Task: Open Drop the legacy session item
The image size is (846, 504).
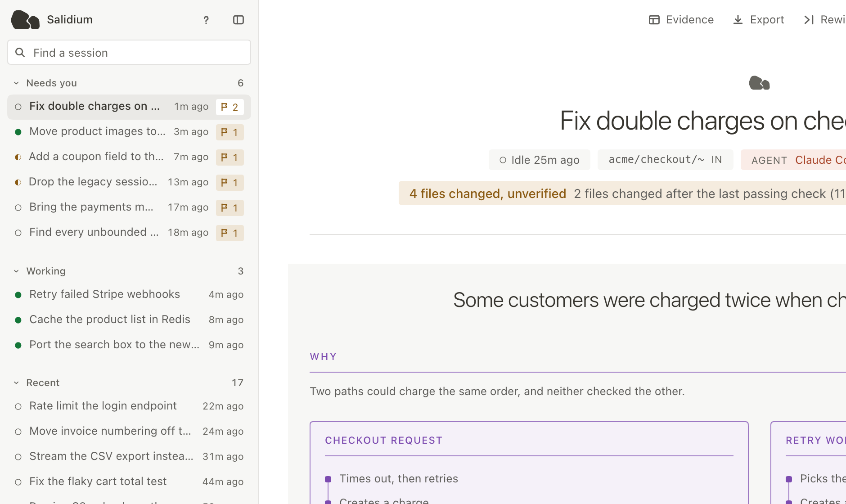Action: click(x=129, y=183)
